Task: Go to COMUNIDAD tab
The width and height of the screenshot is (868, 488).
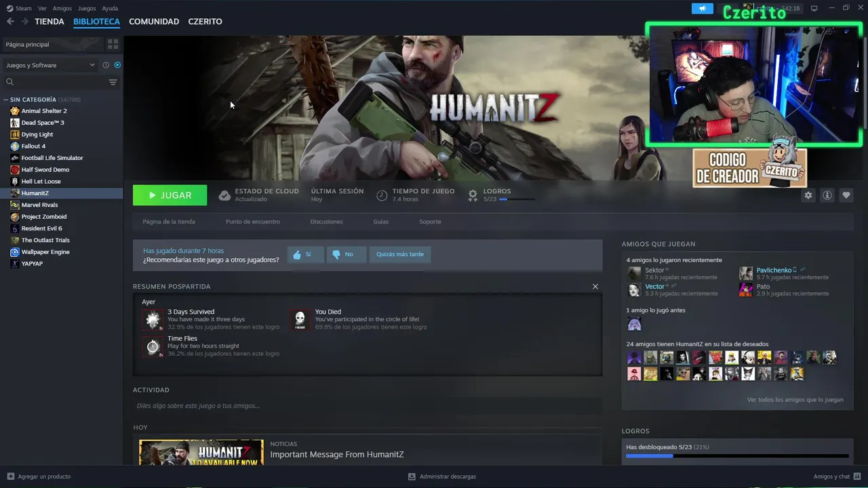Action: pyautogui.click(x=154, y=22)
